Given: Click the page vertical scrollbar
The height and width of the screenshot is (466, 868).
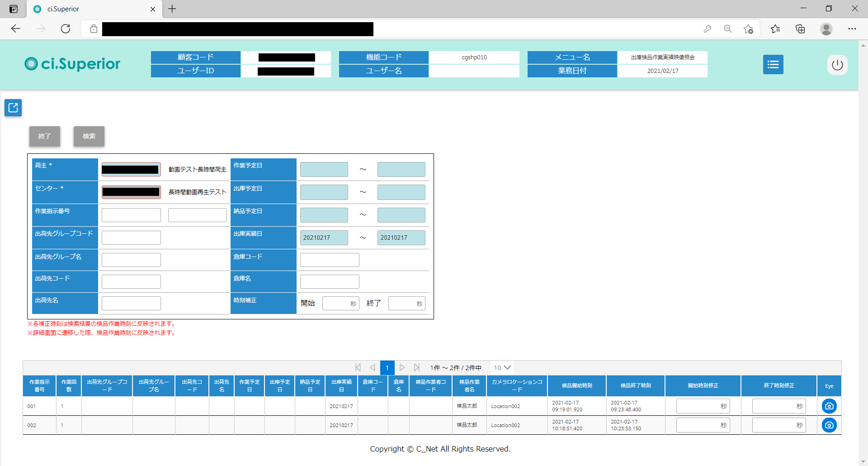Looking at the screenshot, I should (863, 253).
